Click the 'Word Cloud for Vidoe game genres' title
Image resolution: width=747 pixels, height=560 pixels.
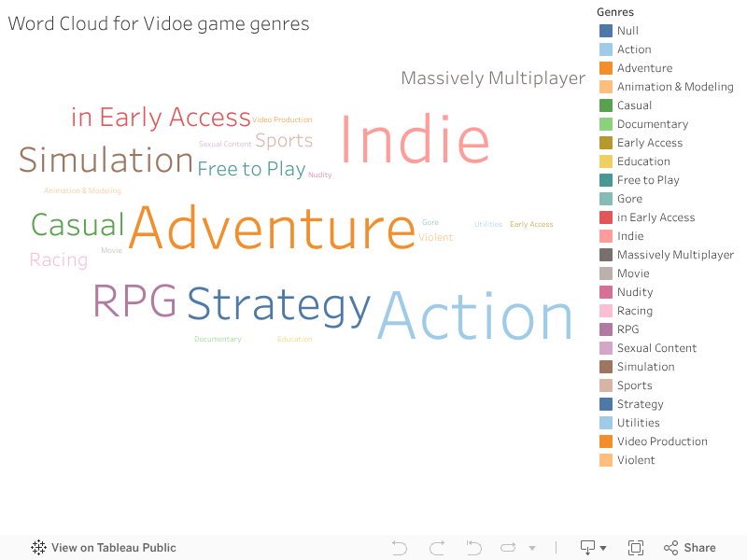[x=159, y=24]
